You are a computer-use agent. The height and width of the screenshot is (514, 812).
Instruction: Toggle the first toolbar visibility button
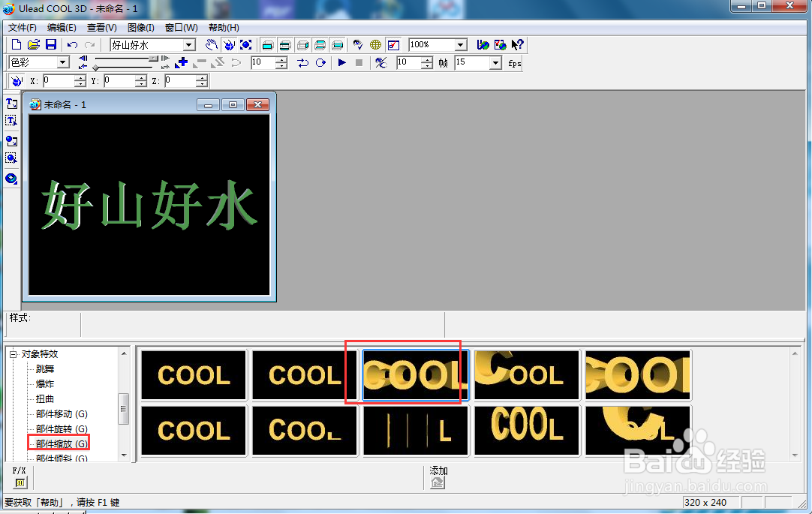268,45
